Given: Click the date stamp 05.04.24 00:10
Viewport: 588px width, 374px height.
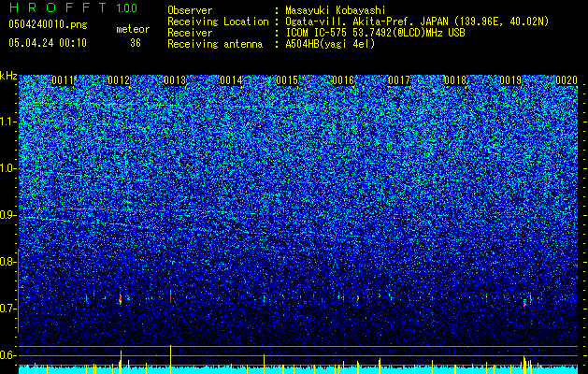Looking at the screenshot, I should [x=48, y=43].
